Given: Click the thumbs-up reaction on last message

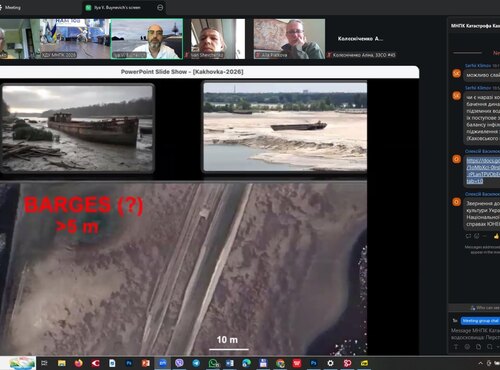Looking at the screenshot, I should click(496, 236).
